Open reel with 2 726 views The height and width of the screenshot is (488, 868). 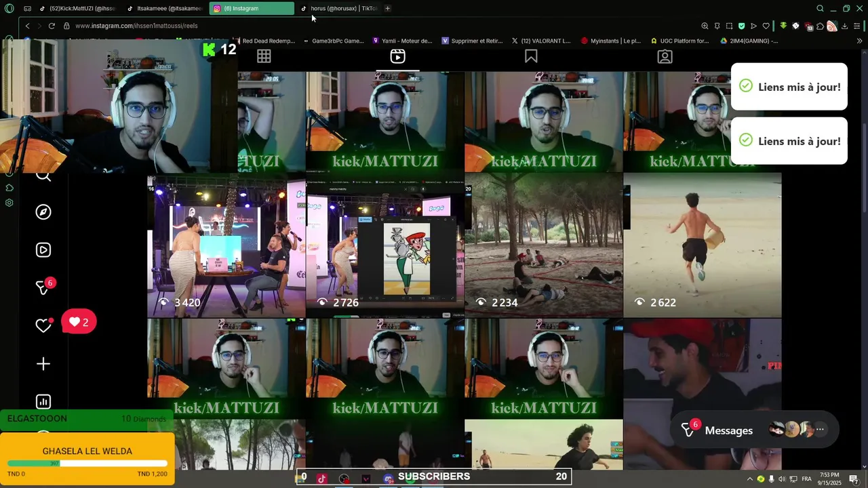tap(384, 245)
